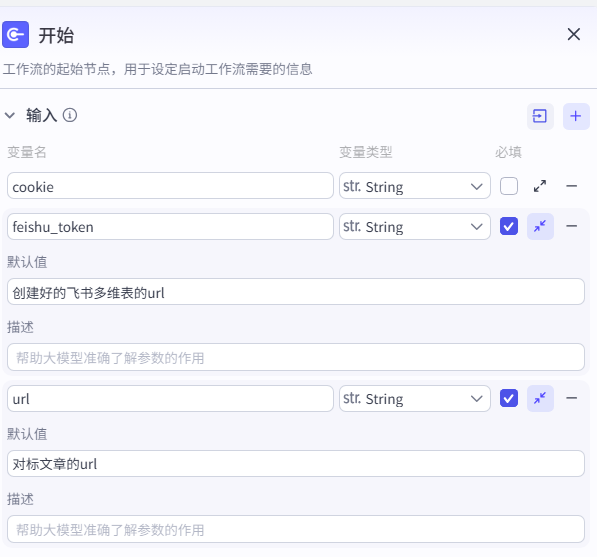Click the feishu_token description field
Viewport: 601px width, 557px height.
(x=296, y=357)
